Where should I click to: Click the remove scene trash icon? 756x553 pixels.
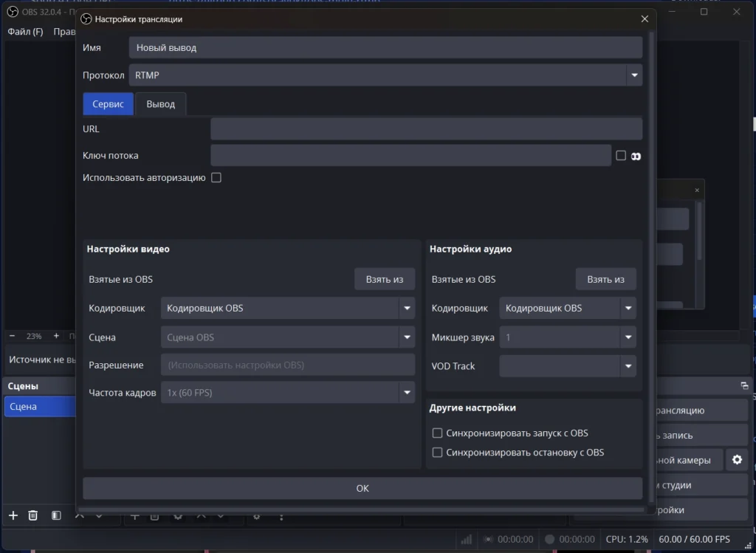coord(33,515)
